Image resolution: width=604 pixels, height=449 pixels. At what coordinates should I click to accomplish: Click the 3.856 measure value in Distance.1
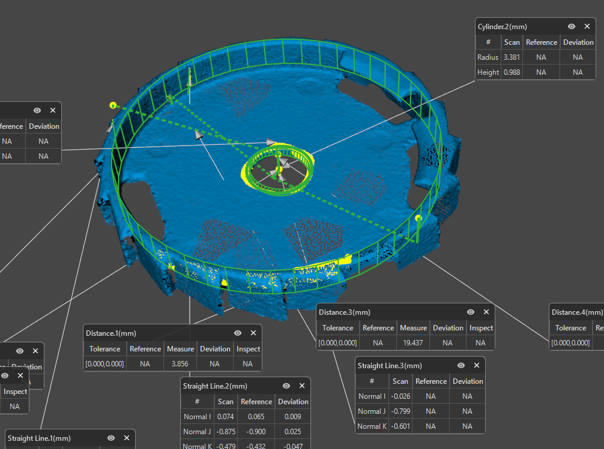pos(180,364)
